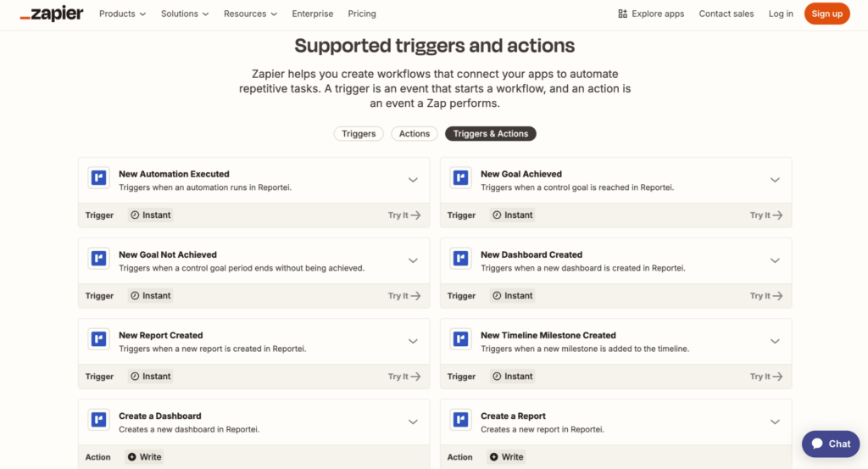Click the Explore apps grid icon
868x469 pixels.
pos(623,14)
